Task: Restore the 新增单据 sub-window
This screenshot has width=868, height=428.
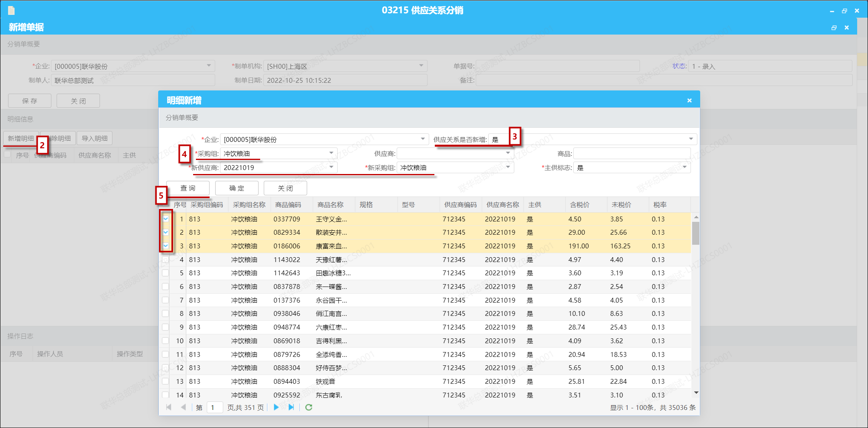Action: click(x=834, y=28)
